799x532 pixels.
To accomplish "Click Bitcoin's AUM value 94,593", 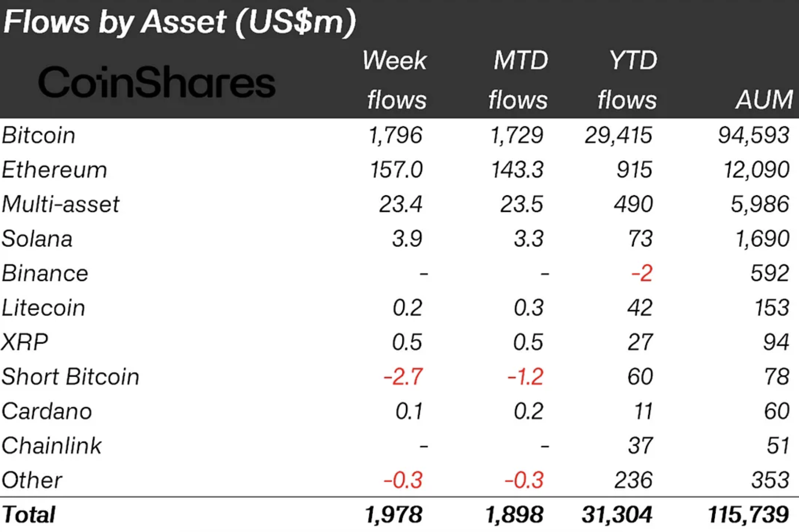I will 754,135.
